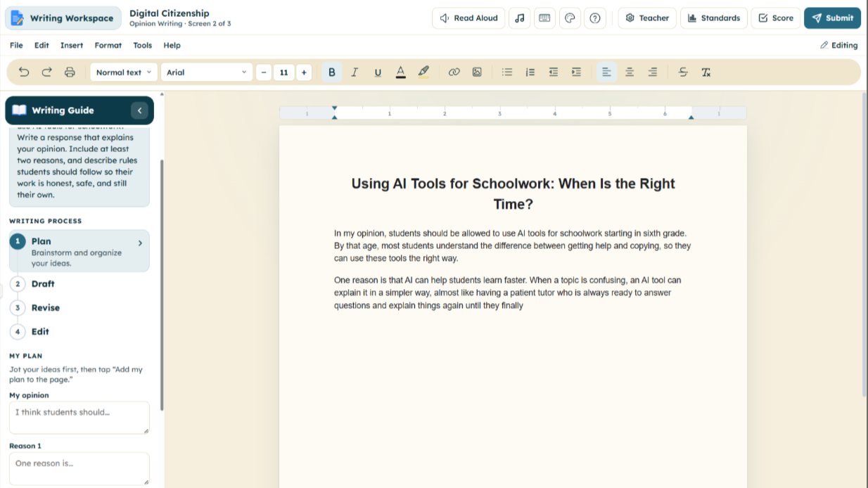Toggle Italic formatting
This screenshot has width=868, height=488.
[x=355, y=72]
